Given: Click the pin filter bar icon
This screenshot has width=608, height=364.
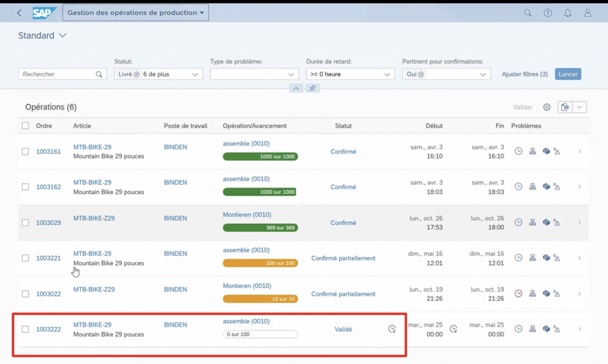Looking at the screenshot, I should pos(312,88).
